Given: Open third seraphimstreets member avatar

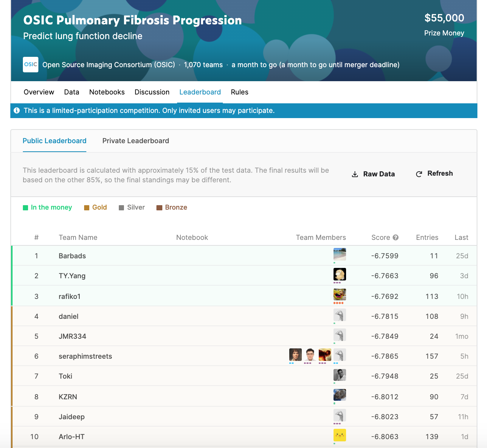Looking at the screenshot, I should click(325, 355).
